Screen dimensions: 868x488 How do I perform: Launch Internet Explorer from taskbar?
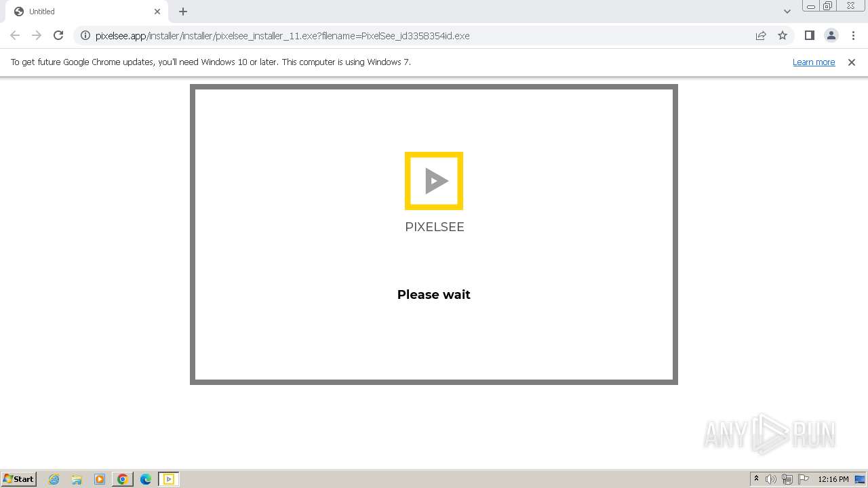click(54, 479)
